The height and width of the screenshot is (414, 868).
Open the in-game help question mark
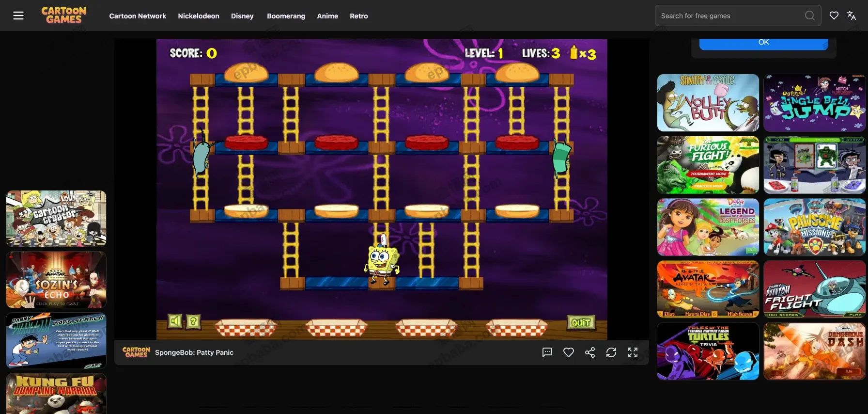pos(193,321)
